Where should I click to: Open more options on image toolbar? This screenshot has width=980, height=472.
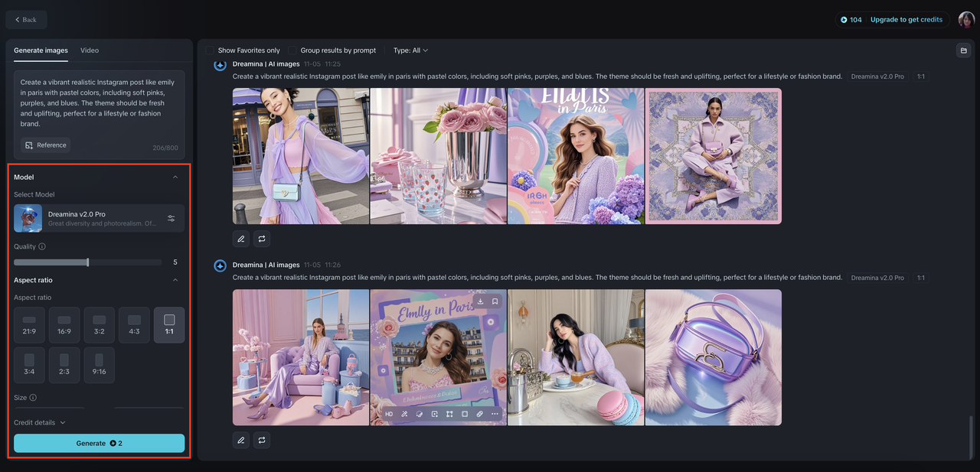click(x=495, y=414)
